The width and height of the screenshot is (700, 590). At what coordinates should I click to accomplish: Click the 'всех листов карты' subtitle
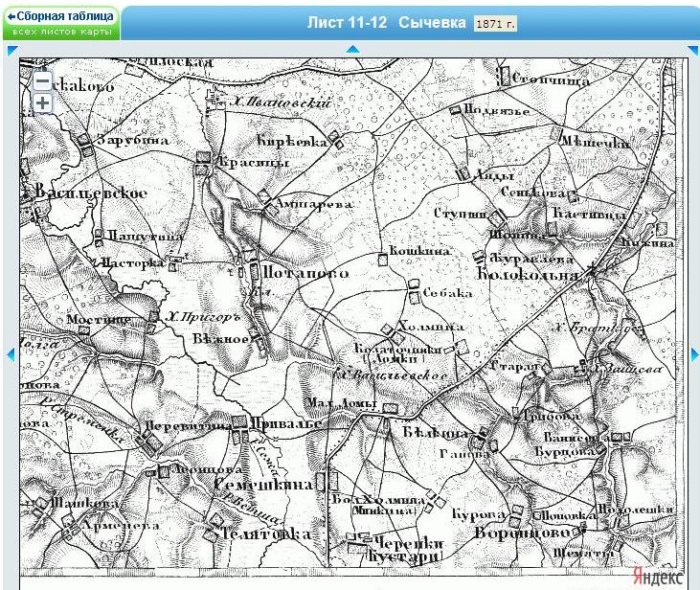coord(60,32)
